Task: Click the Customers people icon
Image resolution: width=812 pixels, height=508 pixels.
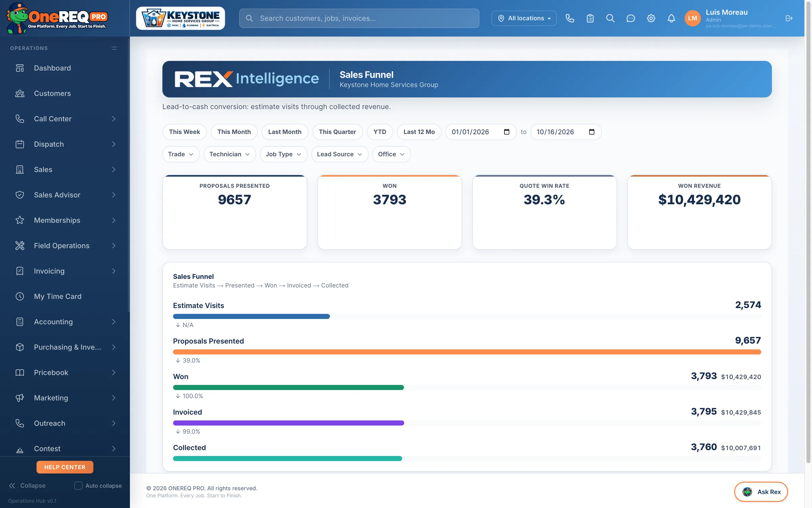Action: tap(20, 93)
